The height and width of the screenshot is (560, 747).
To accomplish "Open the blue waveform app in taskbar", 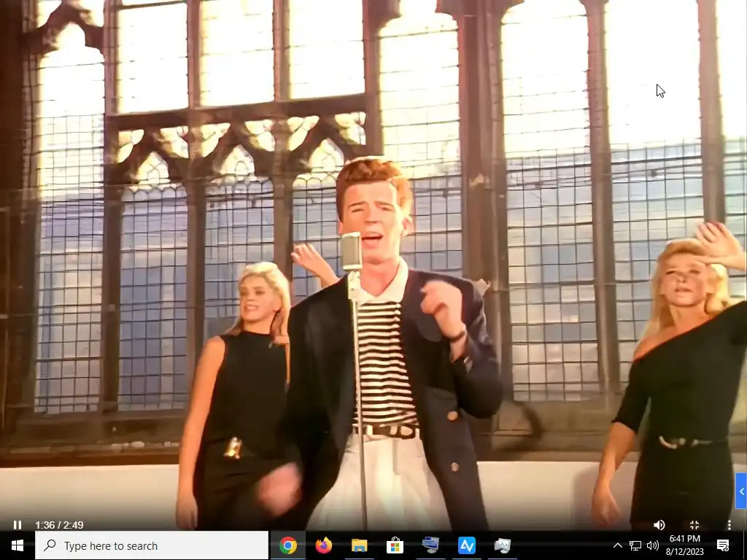I will click(466, 545).
